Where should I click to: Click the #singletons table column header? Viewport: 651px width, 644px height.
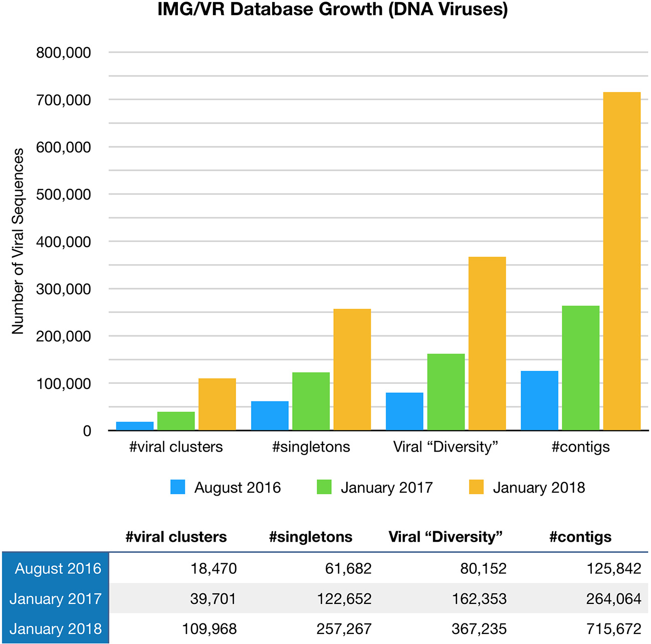tap(311, 537)
